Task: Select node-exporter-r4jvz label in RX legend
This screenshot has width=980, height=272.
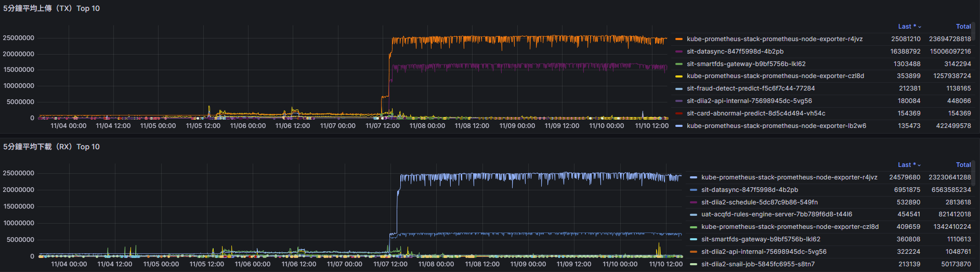Action: click(789, 177)
